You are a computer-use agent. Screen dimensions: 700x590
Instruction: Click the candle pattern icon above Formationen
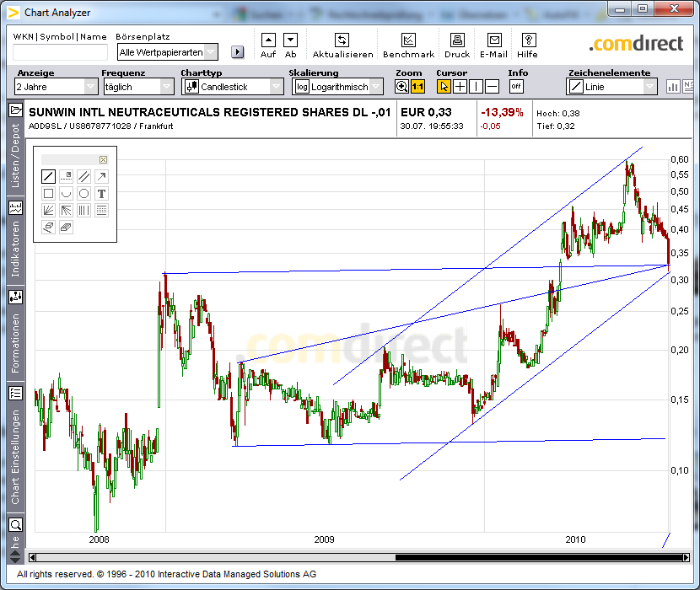pyautogui.click(x=16, y=297)
